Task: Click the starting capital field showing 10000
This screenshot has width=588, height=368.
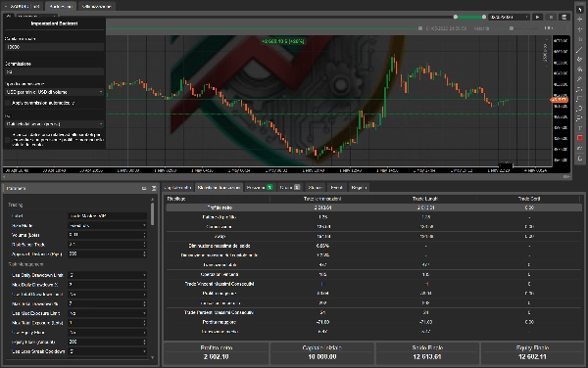Action: pyautogui.click(x=54, y=47)
